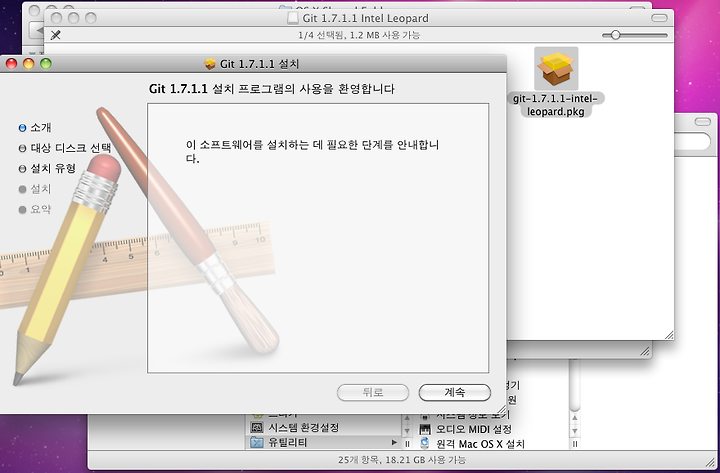The width and height of the screenshot is (720, 473).
Task: Expand 유틸리티 folder via its arrow
Action: [x=394, y=443]
